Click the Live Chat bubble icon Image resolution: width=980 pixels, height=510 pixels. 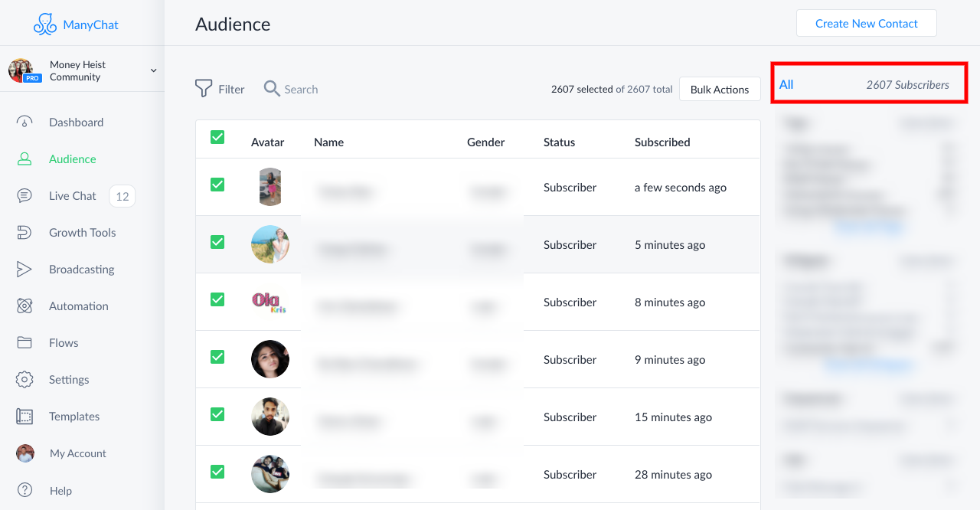tap(24, 196)
